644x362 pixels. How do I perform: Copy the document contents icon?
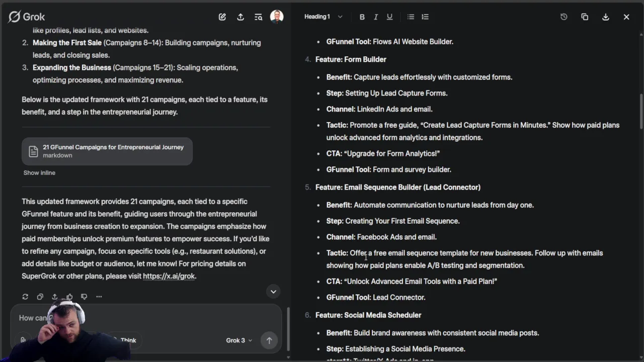(585, 17)
